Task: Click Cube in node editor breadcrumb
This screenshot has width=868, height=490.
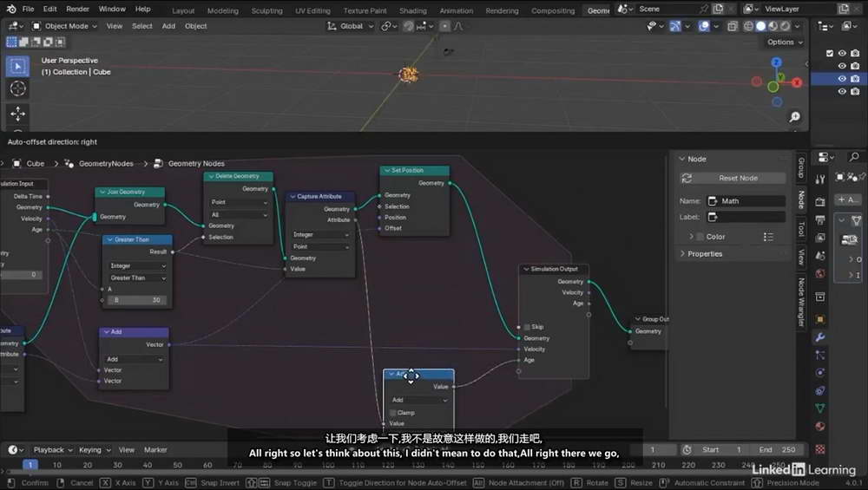Action: tap(35, 164)
